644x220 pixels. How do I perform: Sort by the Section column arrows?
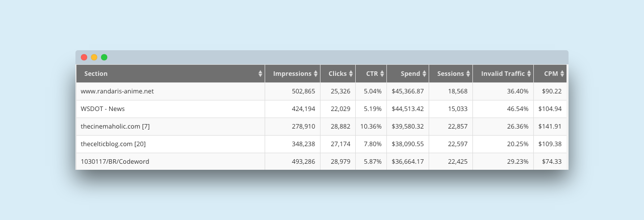tap(260, 74)
